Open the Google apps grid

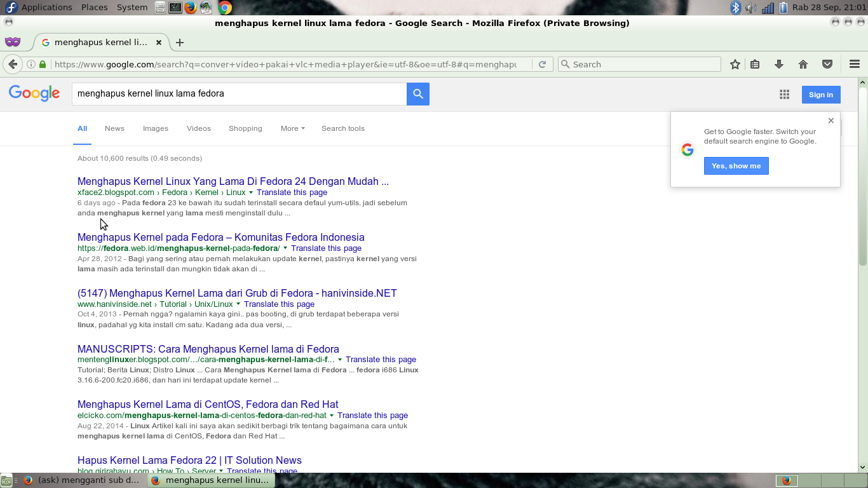[x=785, y=95]
